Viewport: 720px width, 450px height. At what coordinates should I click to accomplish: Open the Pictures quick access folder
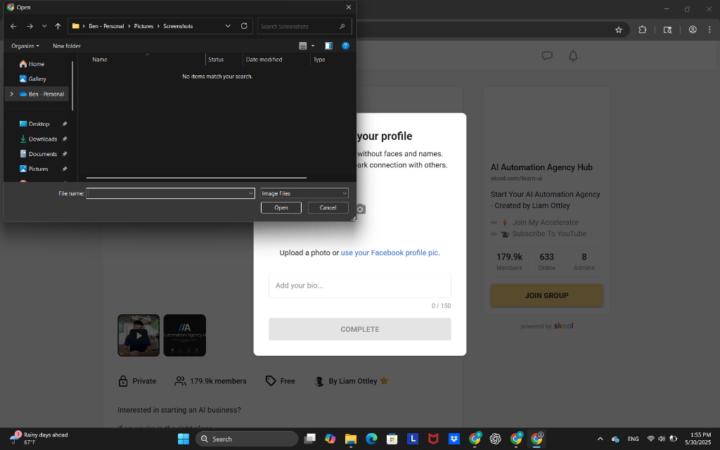coord(34,169)
